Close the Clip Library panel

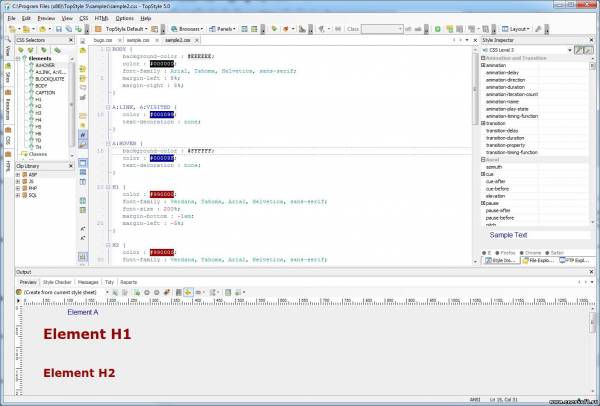click(71, 166)
